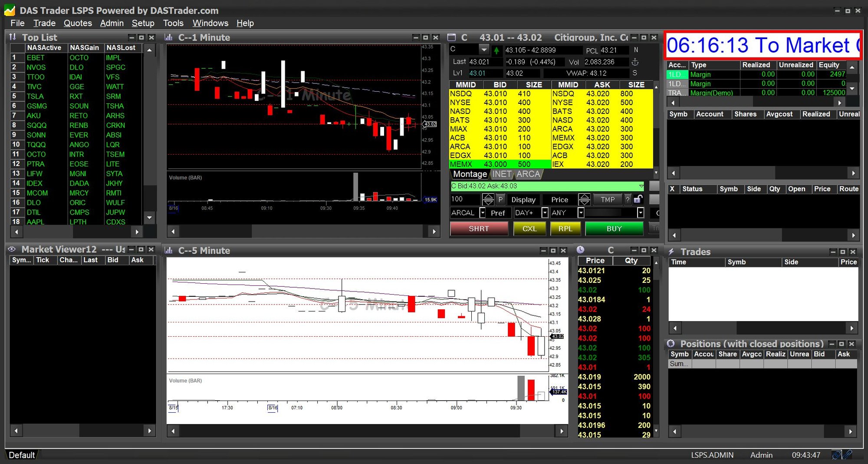Click the red SHRT button
Image resolution: width=868 pixels, height=464 pixels.
(479, 229)
